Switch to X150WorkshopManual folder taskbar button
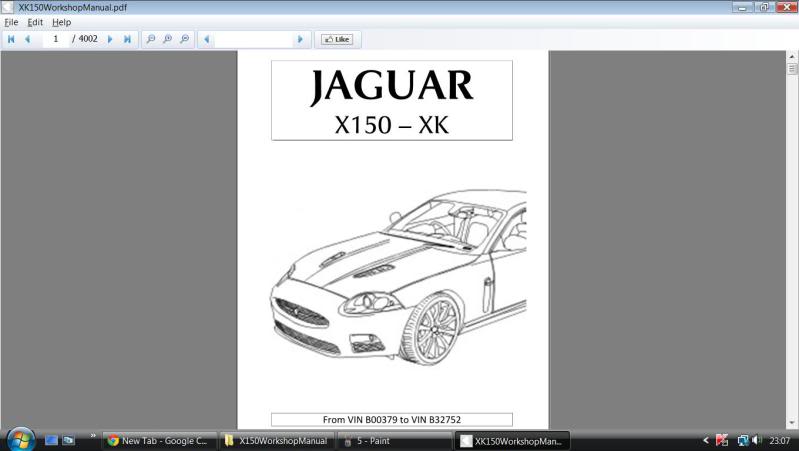The width and height of the screenshot is (799, 451). coord(277,441)
